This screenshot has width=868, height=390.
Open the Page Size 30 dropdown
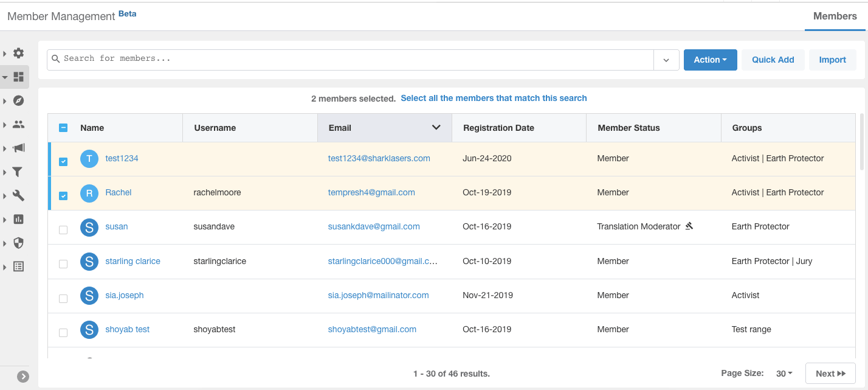tap(784, 374)
